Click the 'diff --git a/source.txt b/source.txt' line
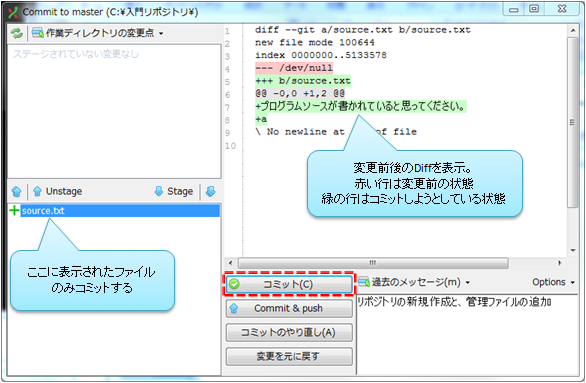This screenshot has width=586, height=383. tap(363, 30)
